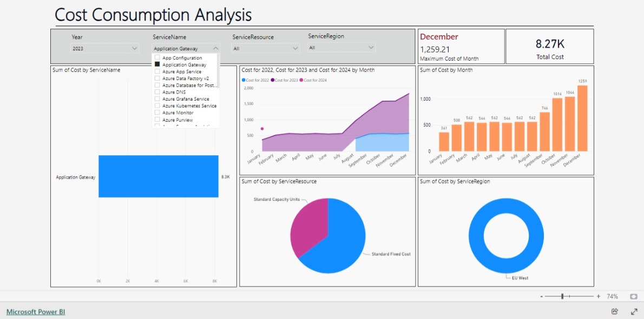The image size is (644, 319).
Task: Check the Azure Database for Post... option
Action: point(157,85)
